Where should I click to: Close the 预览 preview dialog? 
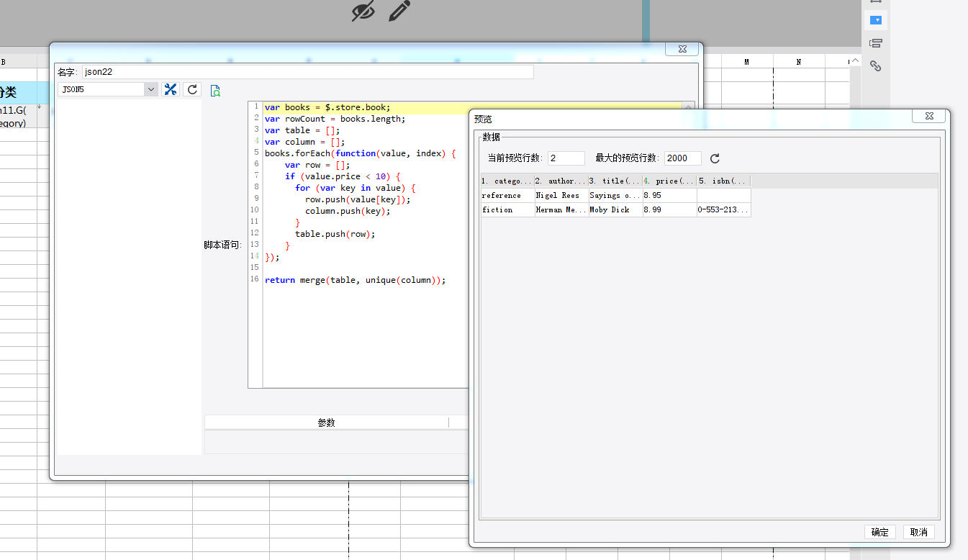928,116
